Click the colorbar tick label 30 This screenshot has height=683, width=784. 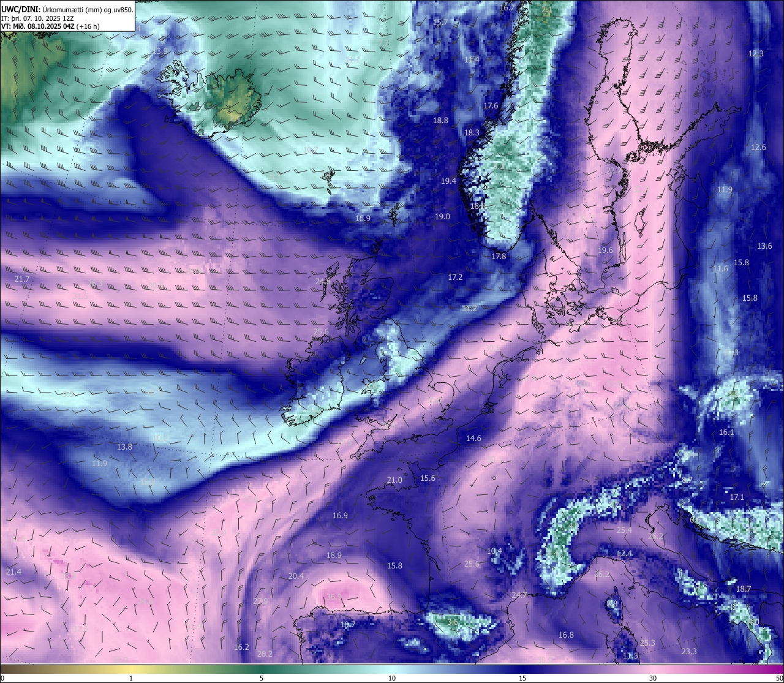pos(653,678)
